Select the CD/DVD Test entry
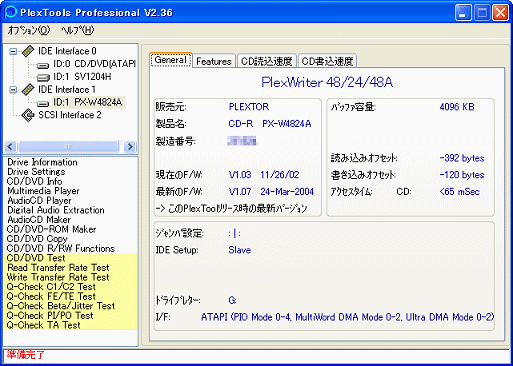The width and height of the screenshot is (513, 366). pos(36,258)
